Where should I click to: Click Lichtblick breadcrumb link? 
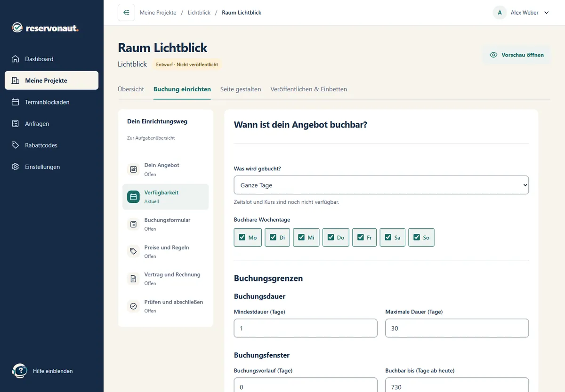[199, 13]
